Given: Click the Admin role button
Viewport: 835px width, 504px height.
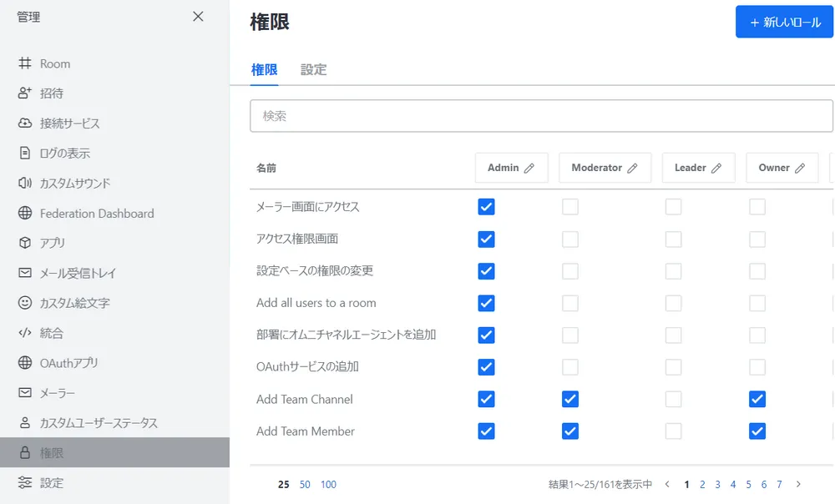Looking at the screenshot, I should click(x=511, y=168).
